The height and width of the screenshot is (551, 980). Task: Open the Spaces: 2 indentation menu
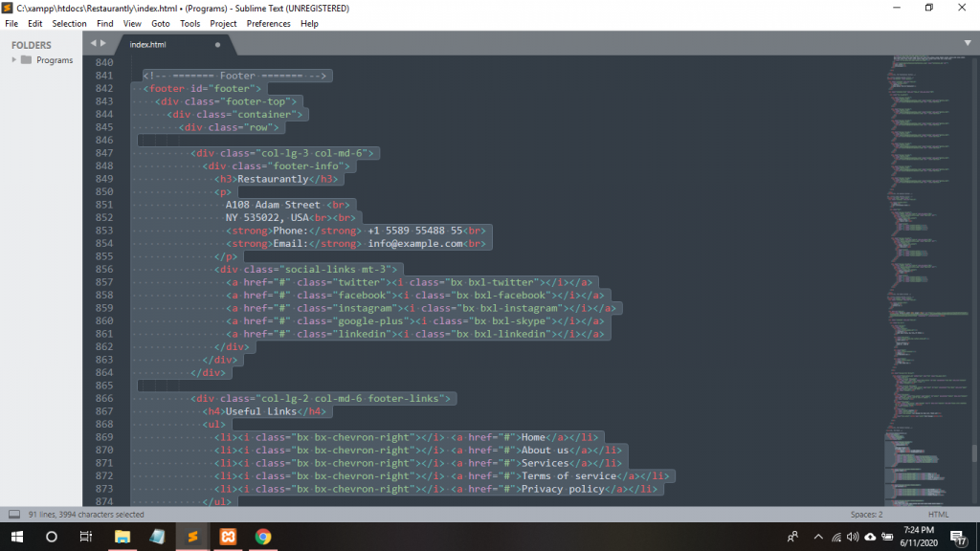866,515
